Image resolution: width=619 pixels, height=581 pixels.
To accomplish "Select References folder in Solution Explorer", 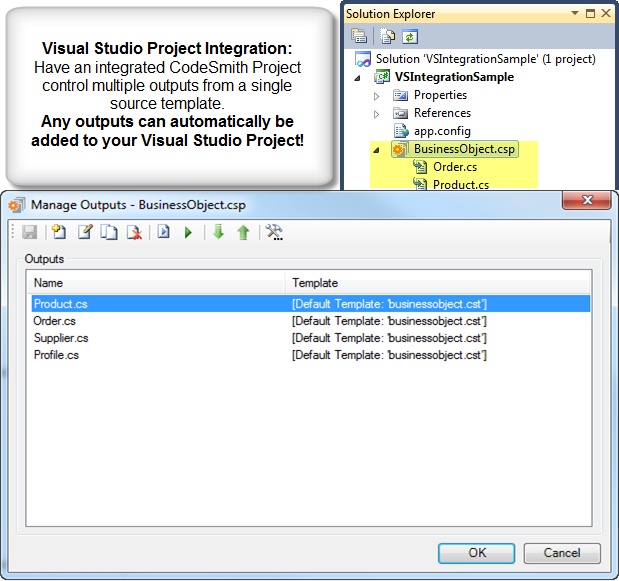I will pos(442,113).
